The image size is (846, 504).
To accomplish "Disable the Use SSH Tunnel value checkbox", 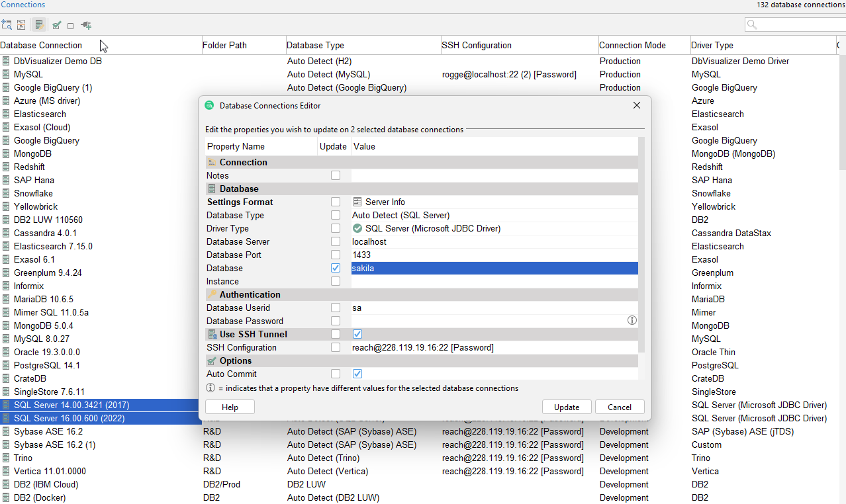I will (x=357, y=334).
